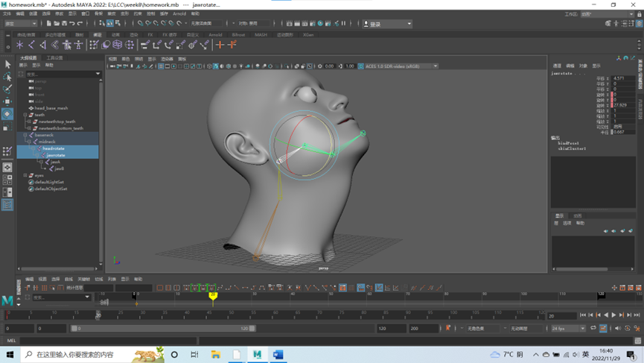This screenshot has height=363, width=644.
Task: Expand the eyes group in Outliner
Action: tap(25, 175)
